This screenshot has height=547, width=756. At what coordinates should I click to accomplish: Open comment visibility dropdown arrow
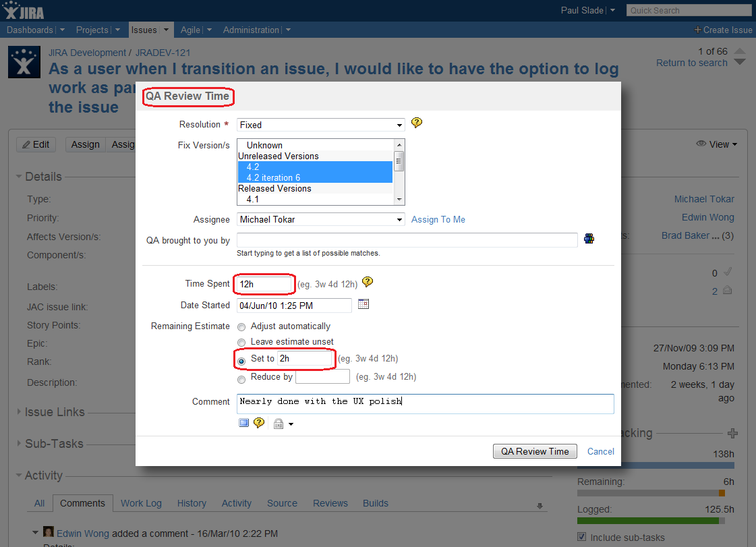tap(291, 424)
